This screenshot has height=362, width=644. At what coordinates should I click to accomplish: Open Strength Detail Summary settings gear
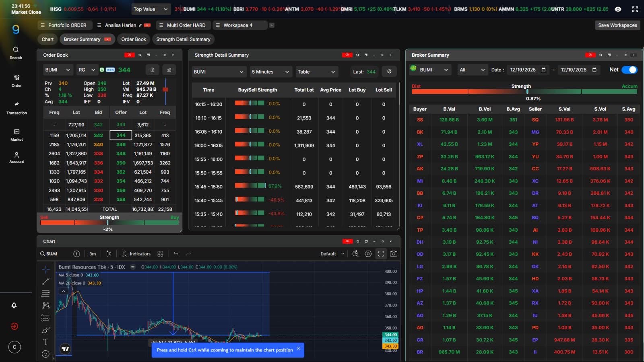tap(389, 72)
